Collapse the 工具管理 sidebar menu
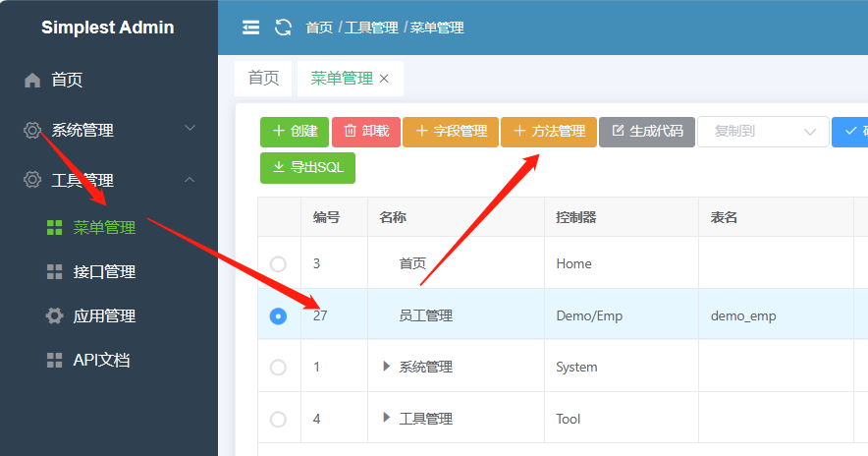The width and height of the screenshot is (868, 456). tap(108, 181)
